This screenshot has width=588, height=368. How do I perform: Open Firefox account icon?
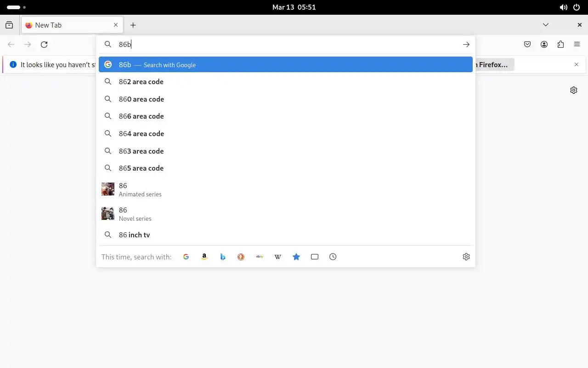click(544, 45)
